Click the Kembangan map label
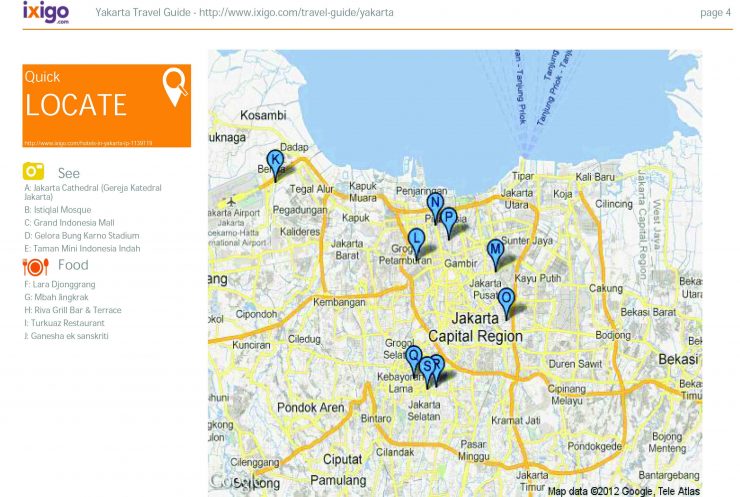The image size is (740, 497). (339, 302)
